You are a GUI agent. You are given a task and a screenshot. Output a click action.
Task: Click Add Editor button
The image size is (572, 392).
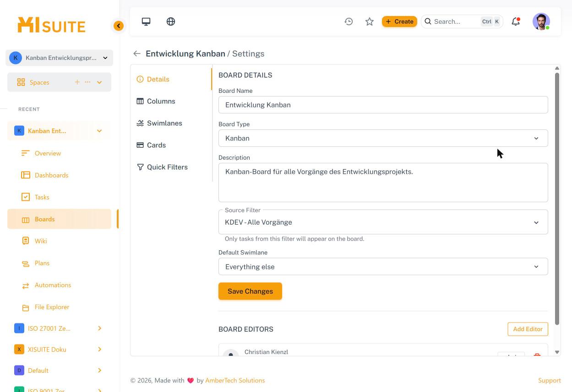pyautogui.click(x=528, y=329)
